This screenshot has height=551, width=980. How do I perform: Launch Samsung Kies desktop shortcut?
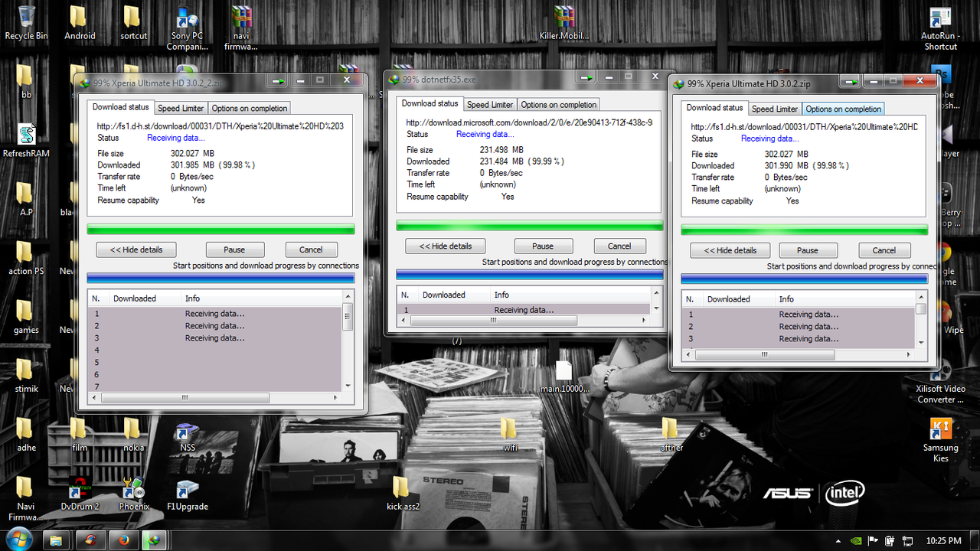click(940, 440)
